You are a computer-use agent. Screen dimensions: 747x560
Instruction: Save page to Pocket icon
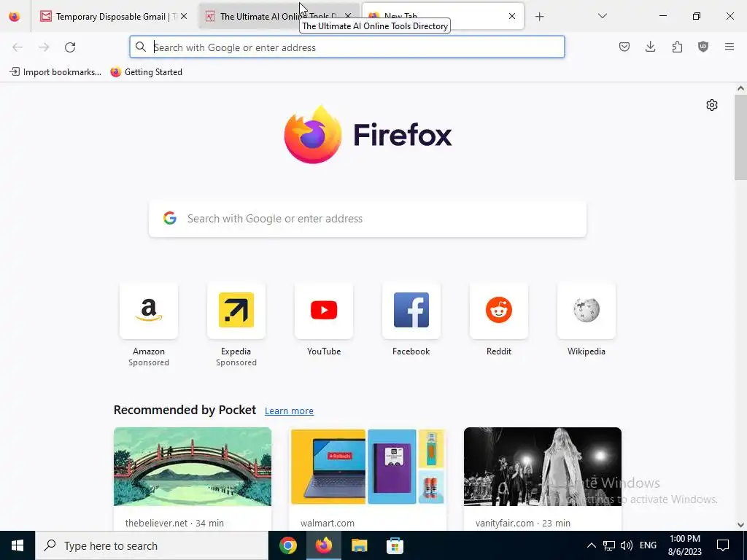(x=624, y=47)
